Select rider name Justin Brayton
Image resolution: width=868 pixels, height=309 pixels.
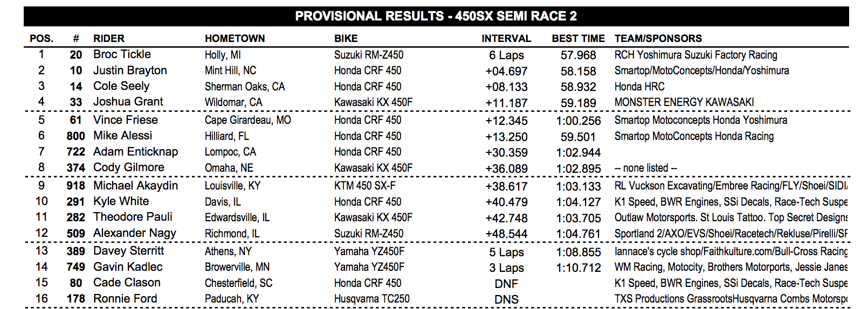(130, 71)
